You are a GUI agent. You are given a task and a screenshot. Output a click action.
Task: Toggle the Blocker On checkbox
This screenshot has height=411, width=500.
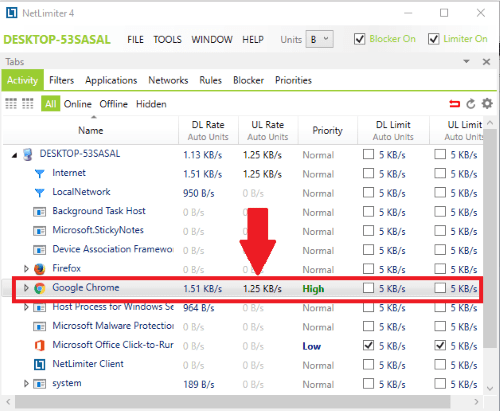click(x=359, y=39)
